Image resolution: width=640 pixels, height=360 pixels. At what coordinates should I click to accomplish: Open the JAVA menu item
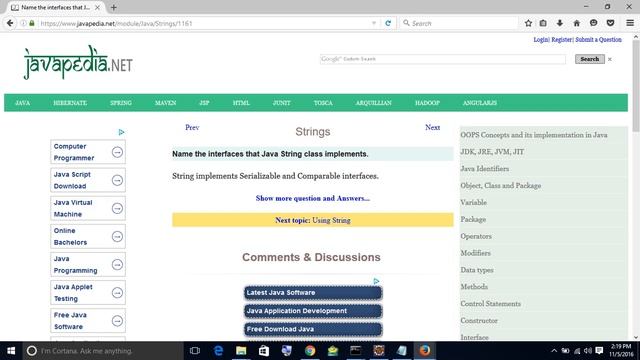22,103
